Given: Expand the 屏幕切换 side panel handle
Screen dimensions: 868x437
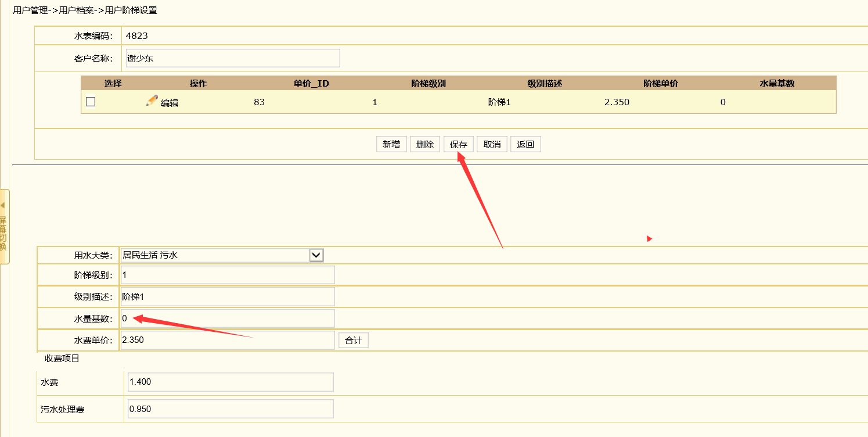Looking at the screenshot, I should pyautogui.click(x=4, y=227).
